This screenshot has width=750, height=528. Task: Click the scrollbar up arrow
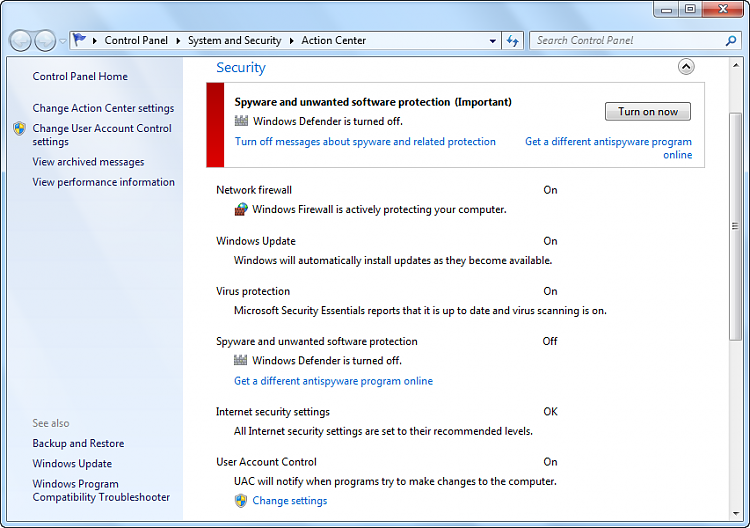click(x=736, y=65)
